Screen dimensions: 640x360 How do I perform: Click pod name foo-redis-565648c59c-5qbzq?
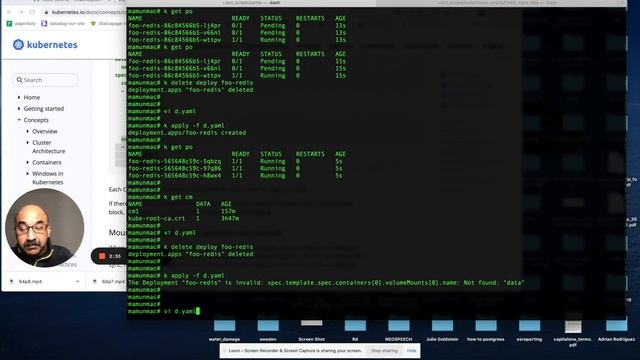click(174, 161)
